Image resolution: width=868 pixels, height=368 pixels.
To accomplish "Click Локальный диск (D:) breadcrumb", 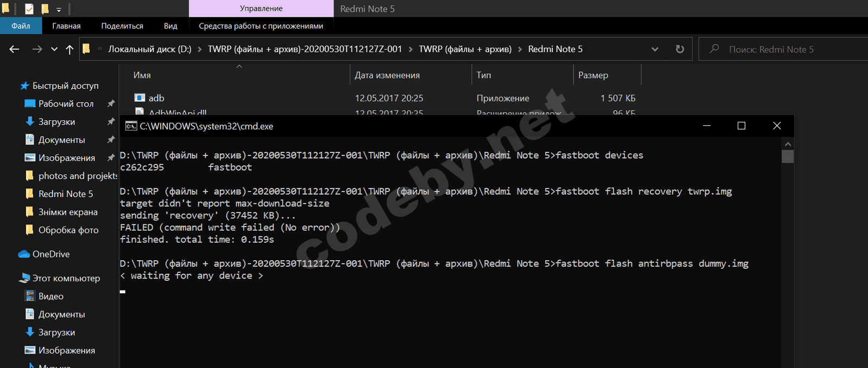I will pyautogui.click(x=150, y=49).
